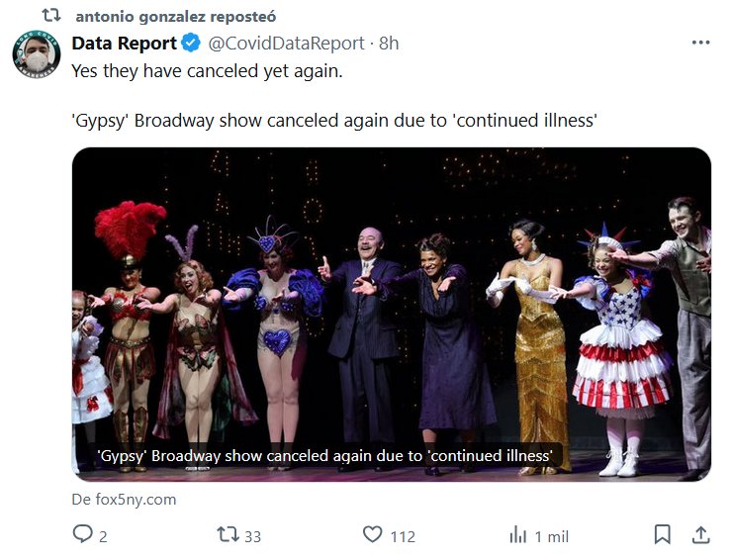The image size is (732, 560).
Task: Open antonio gonzalez reposteó link
Action: 175,17
